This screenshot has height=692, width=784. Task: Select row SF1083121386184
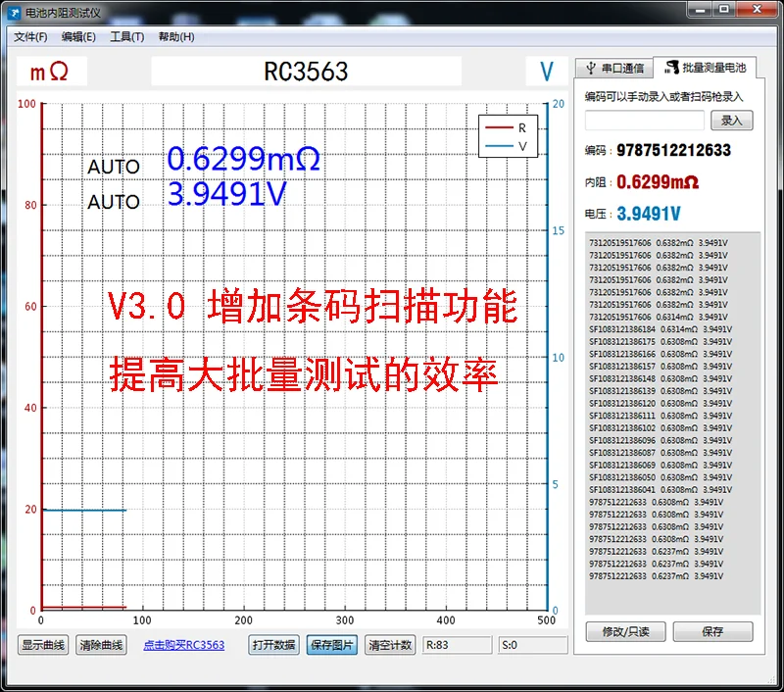click(x=661, y=329)
